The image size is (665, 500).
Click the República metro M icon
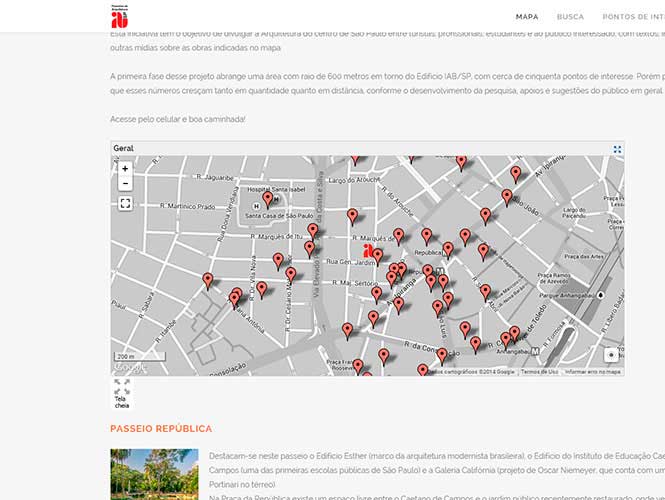(440, 271)
